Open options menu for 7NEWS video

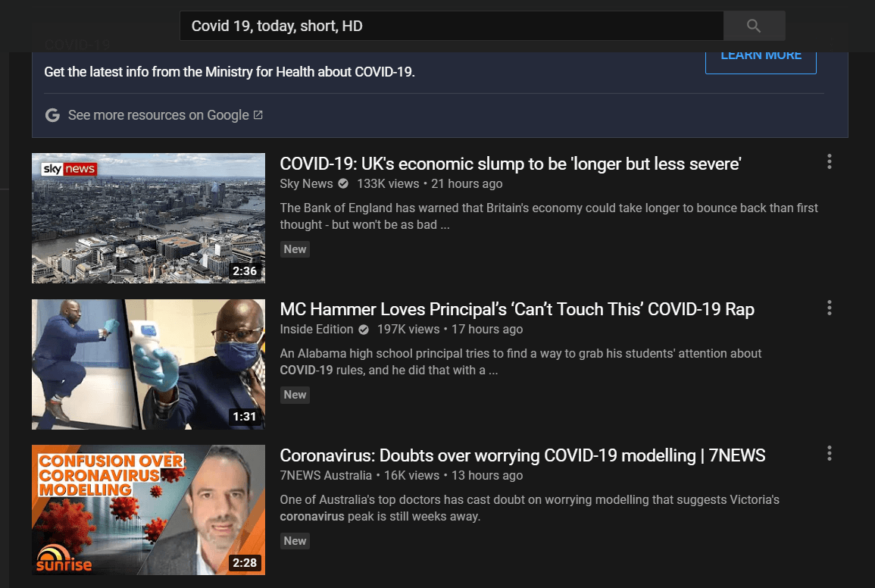pos(830,453)
